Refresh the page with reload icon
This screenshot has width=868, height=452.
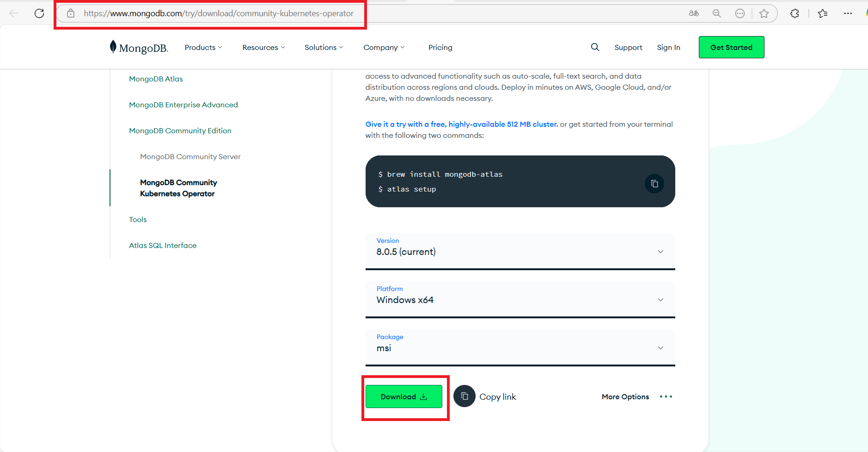pos(39,13)
